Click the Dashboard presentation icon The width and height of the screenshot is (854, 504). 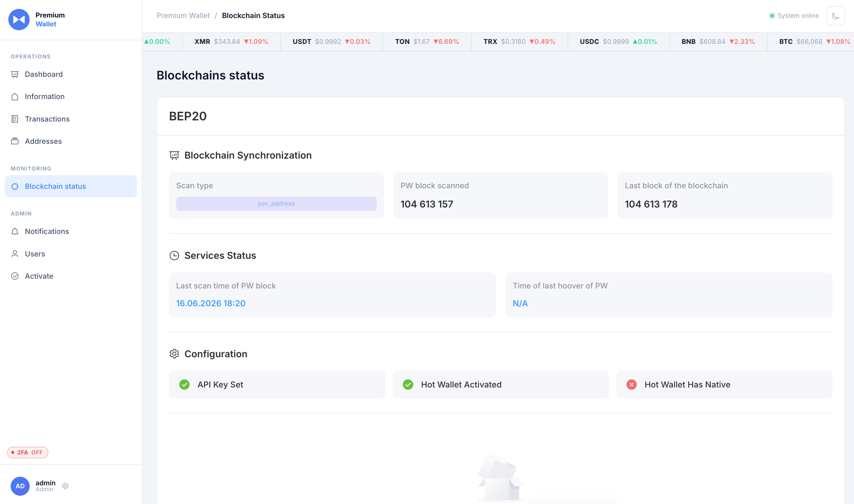point(15,74)
